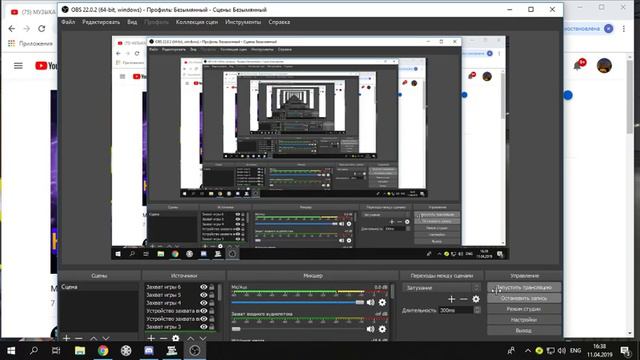This screenshot has height=360, width=640.
Task: Enable Режим студии
Action: point(524,309)
